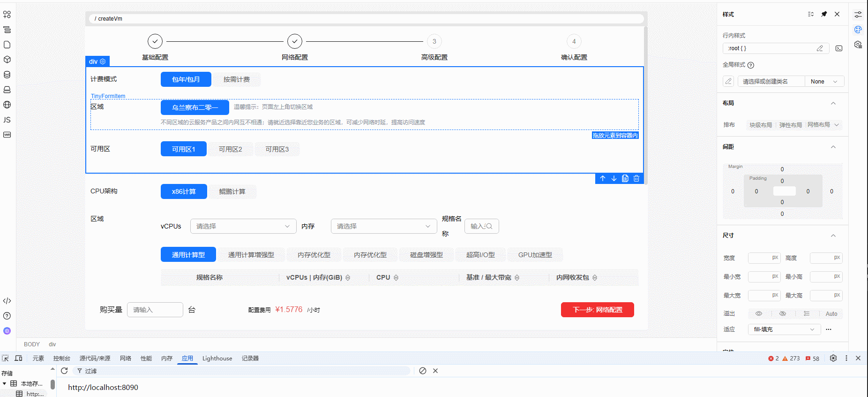Switch to DevTools 元素 tab
868x397 pixels.
point(38,358)
